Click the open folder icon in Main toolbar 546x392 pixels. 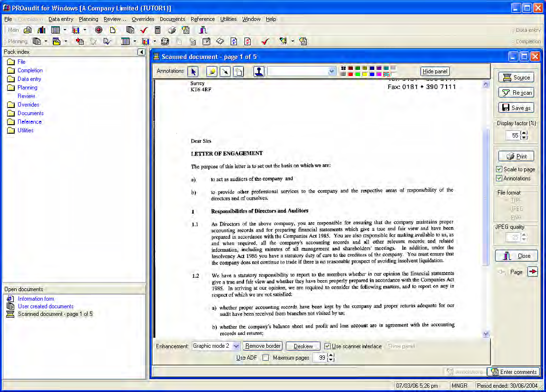(28, 30)
